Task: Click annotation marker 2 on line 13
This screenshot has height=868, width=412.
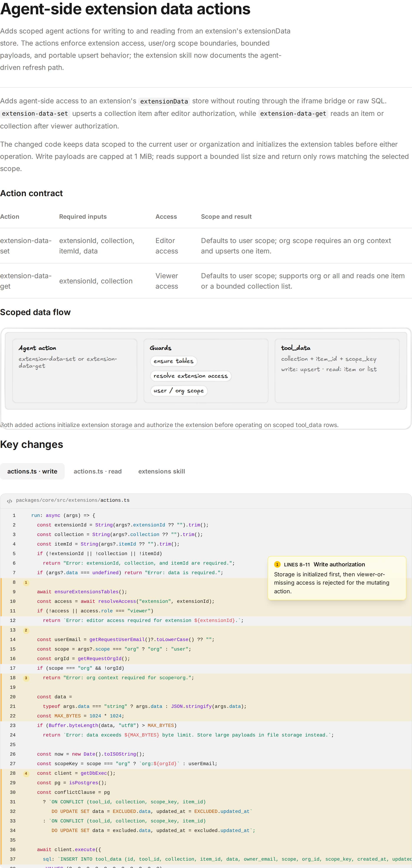Action: pyautogui.click(x=26, y=630)
